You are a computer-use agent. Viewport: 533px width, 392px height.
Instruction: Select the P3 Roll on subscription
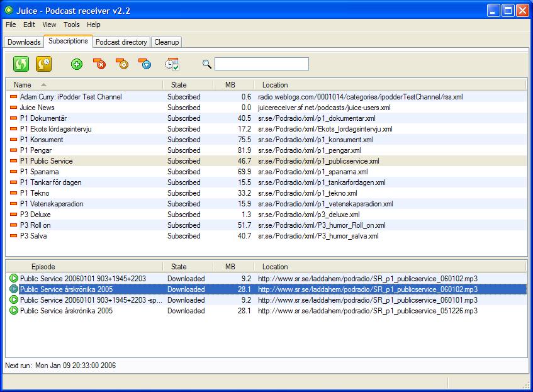tap(267, 225)
